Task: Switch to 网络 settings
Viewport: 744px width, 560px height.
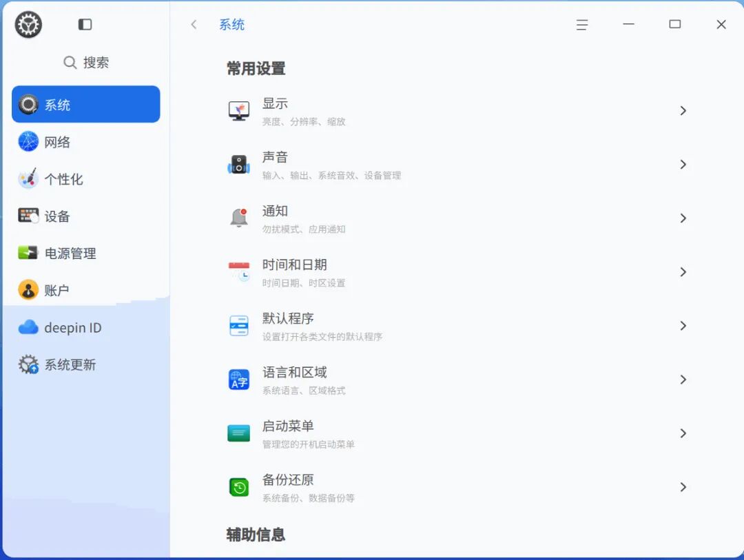Action: [86, 141]
